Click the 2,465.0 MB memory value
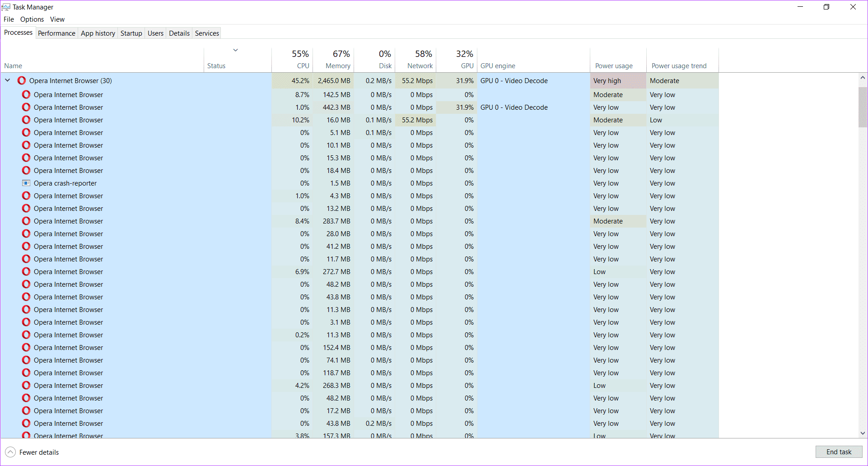 [x=334, y=80]
